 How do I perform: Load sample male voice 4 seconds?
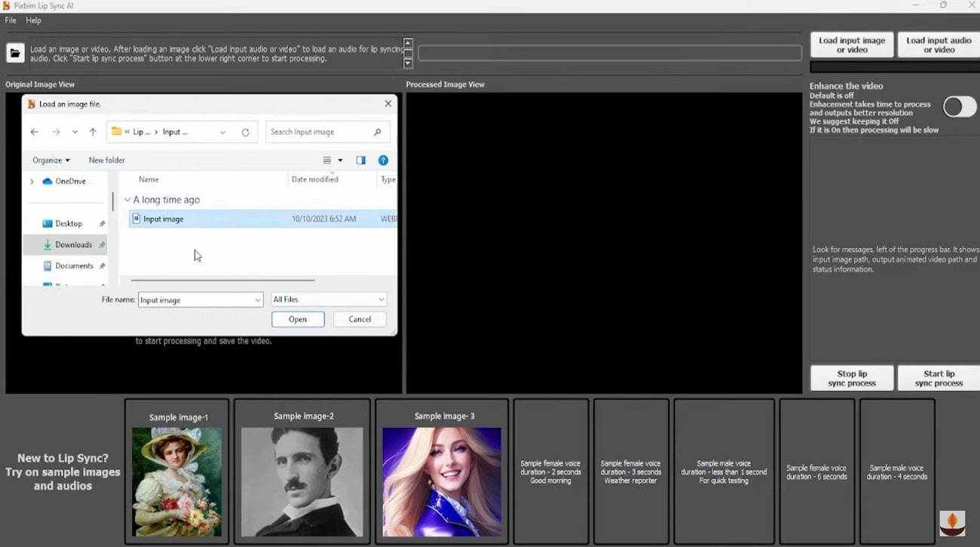pyautogui.click(x=897, y=472)
